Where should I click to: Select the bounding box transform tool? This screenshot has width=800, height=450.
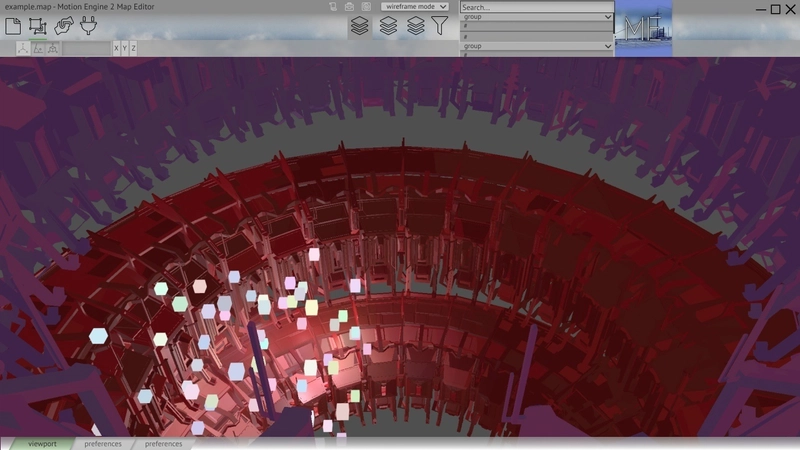click(38, 26)
